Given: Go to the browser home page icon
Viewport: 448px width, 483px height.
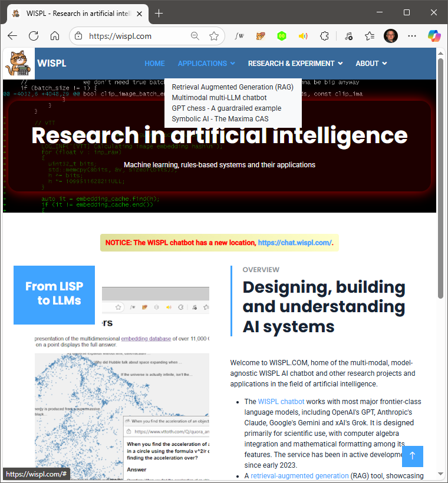Looking at the screenshot, I should click(55, 36).
